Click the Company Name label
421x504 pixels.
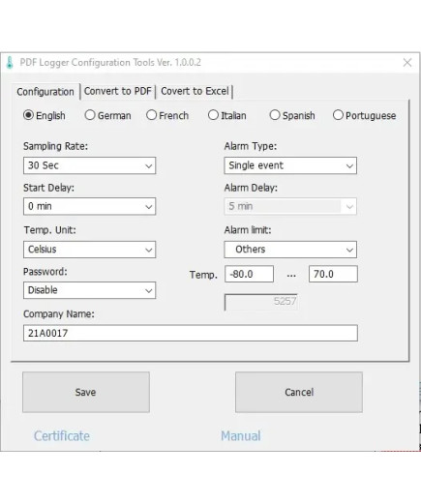point(59,314)
